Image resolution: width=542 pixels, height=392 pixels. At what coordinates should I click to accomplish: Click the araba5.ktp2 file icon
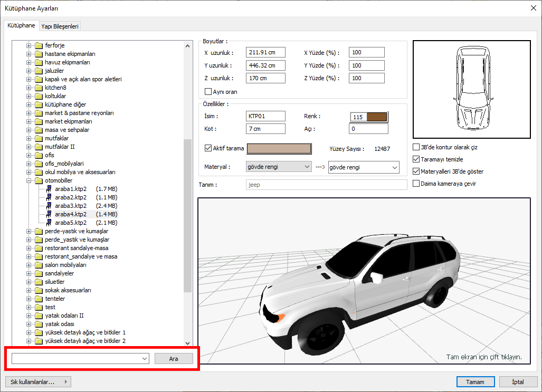click(x=49, y=223)
